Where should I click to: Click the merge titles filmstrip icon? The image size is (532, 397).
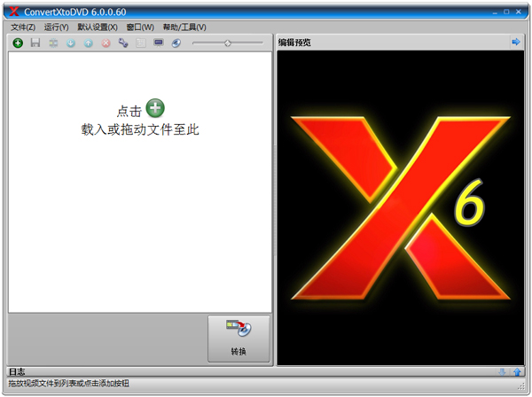53,43
